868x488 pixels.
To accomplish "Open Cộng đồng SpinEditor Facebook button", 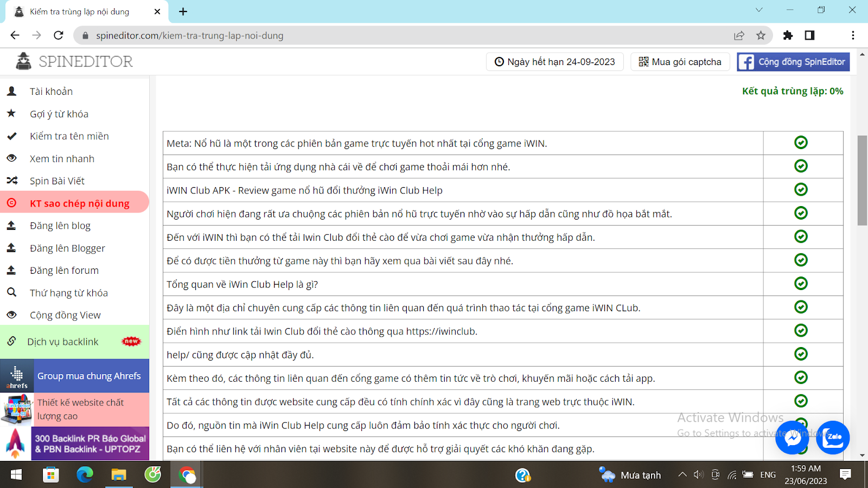I will pyautogui.click(x=793, y=62).
